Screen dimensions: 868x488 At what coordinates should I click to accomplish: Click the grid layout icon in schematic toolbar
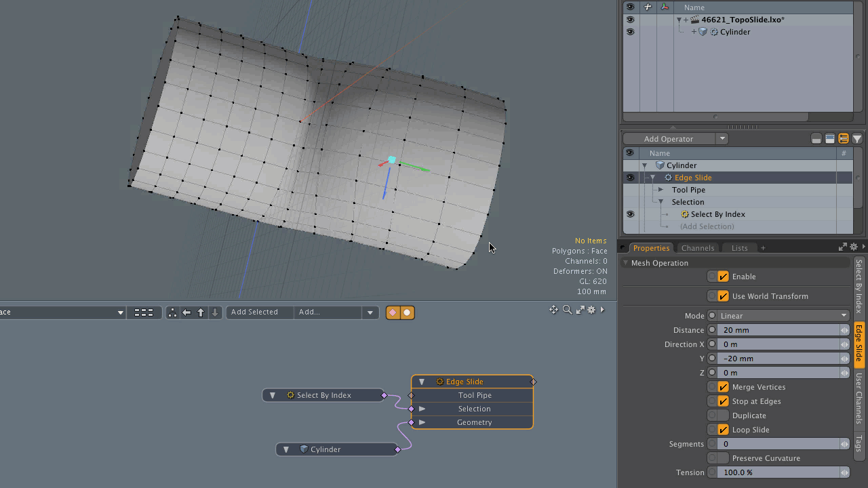tap(143, 312)
